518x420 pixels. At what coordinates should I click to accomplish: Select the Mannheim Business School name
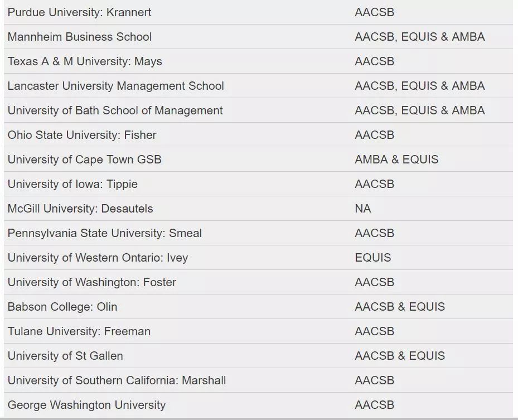(80, 37)
